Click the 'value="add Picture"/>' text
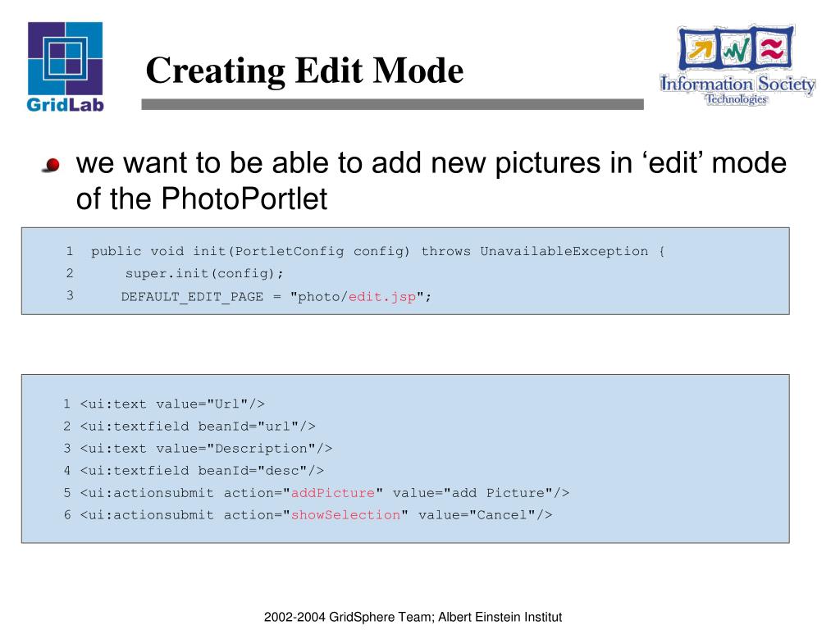The width and height of the screenshot is (840, 630). pyautogui.click(x=481, y=493)
